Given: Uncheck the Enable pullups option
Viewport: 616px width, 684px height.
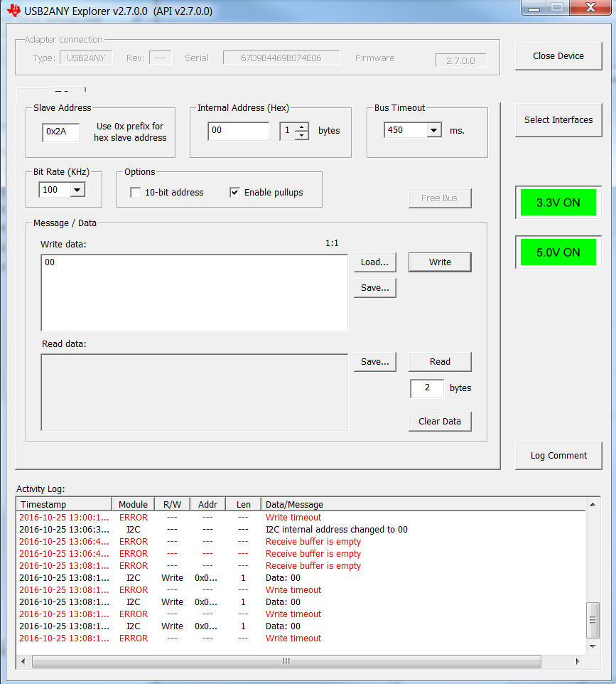Looking at the screenshot, I should pos(234,193).
